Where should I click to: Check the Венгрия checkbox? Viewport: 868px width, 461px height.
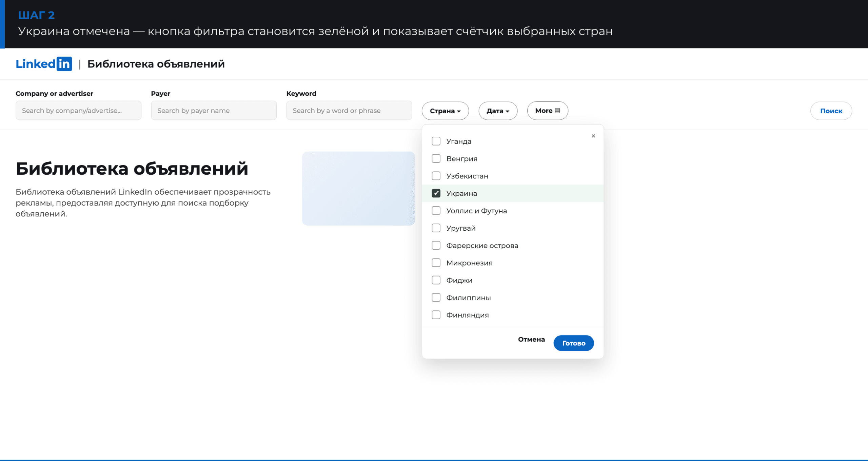click(x=436, y=158)
